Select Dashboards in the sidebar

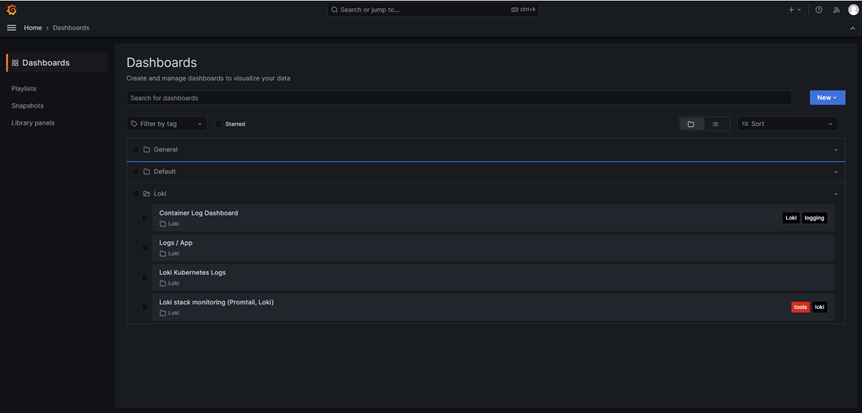tap(57, 63)
